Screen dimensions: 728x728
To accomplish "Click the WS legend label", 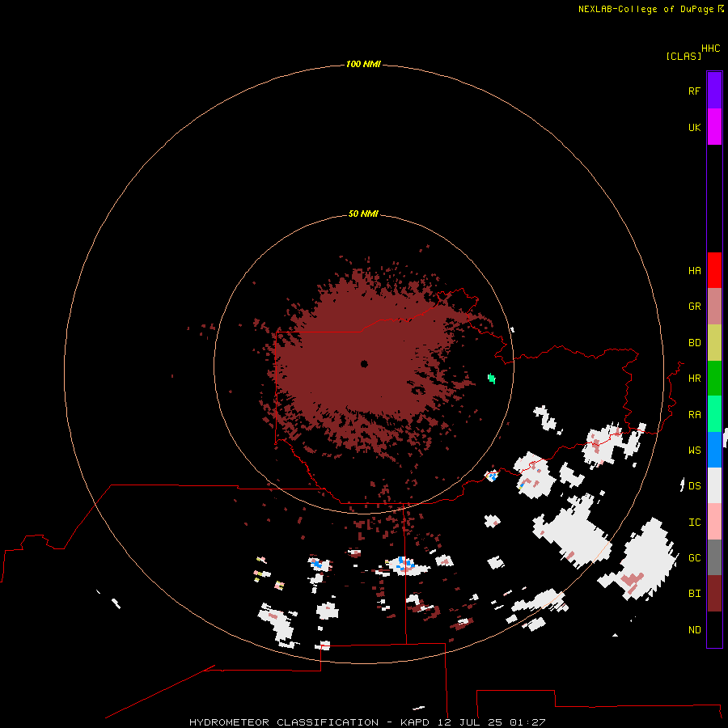I will tap(695, 450).
